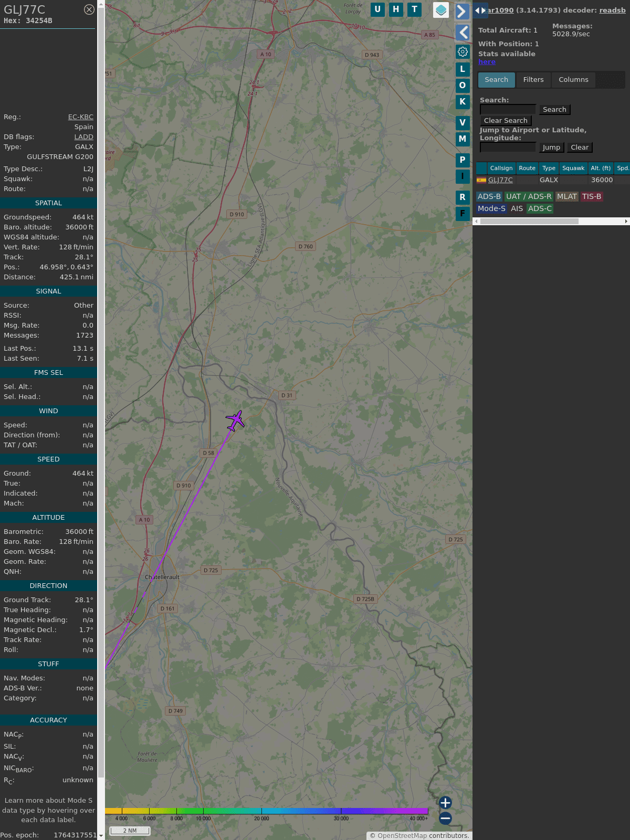
Task: Select the purple aircraft icon on map
Action: pyautogui.click(x=235, y=421)
